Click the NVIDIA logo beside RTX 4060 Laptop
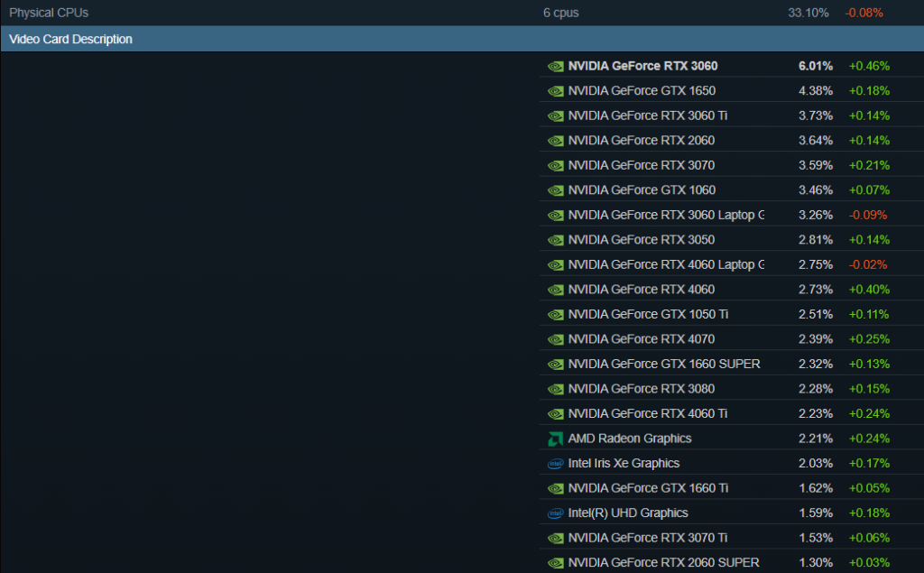Image resolution: width=924 pixels, height=573 pixels. coord(555,265)
